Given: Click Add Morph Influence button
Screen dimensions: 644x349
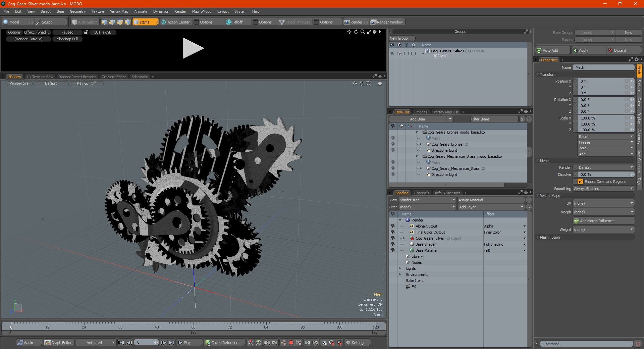Looking at the screenshot, I should click(603, 221).
